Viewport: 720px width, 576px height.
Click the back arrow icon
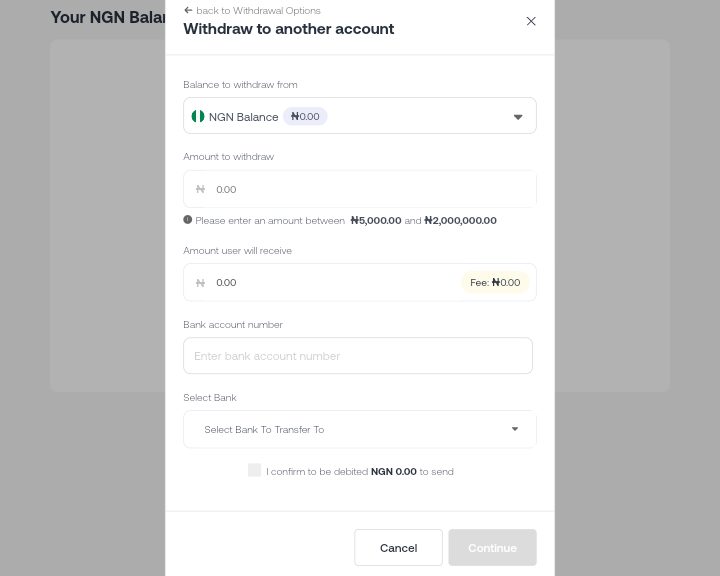pyautogui.click(x=188, y=10)
